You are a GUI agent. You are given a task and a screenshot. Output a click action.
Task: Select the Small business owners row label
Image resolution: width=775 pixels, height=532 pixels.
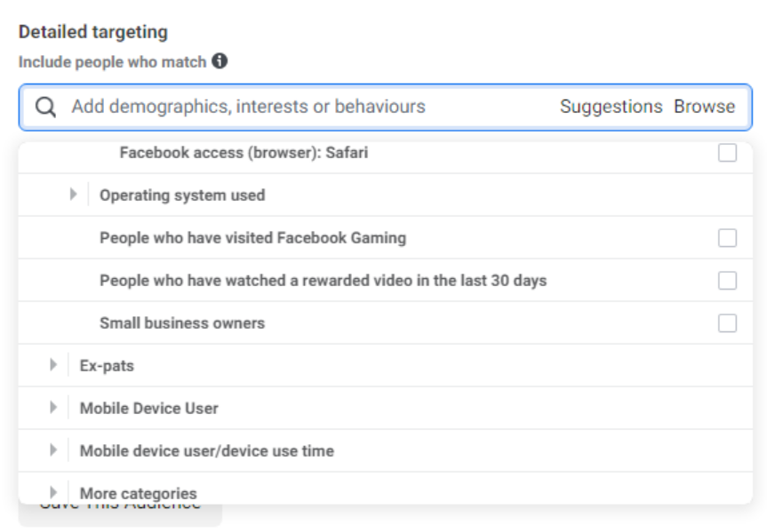pos(182,323)
